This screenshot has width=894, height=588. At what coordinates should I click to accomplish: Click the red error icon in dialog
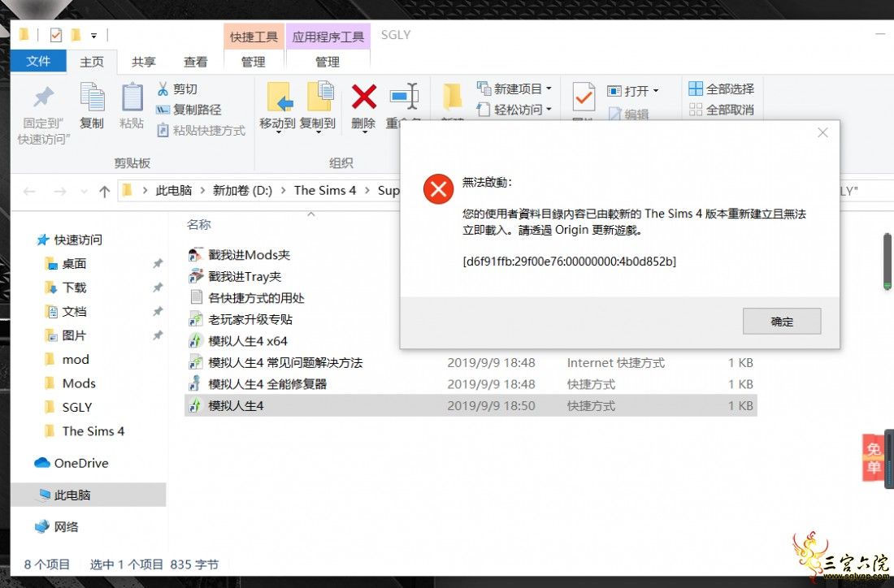(438, 188)
